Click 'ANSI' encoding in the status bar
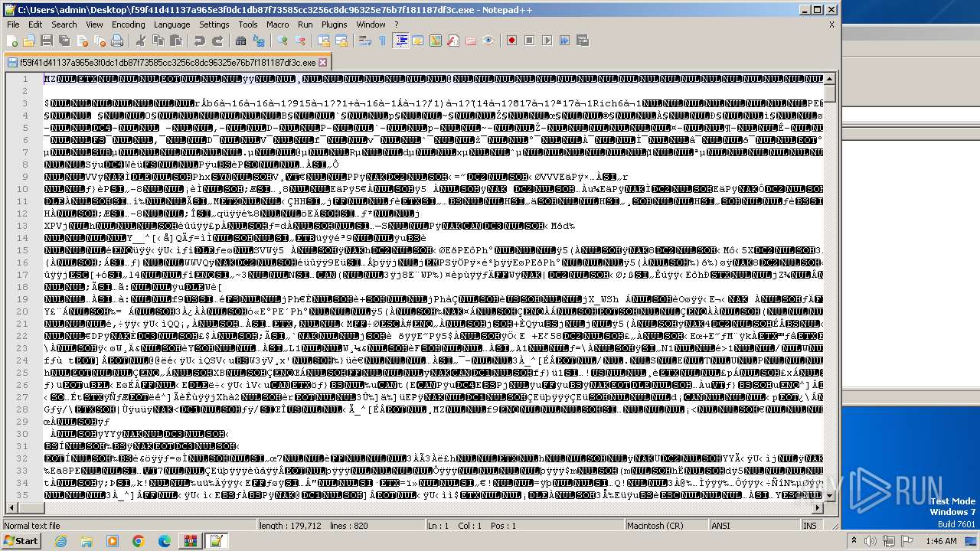This screenshot has width=980, height=551. click(x=720, y=526)
